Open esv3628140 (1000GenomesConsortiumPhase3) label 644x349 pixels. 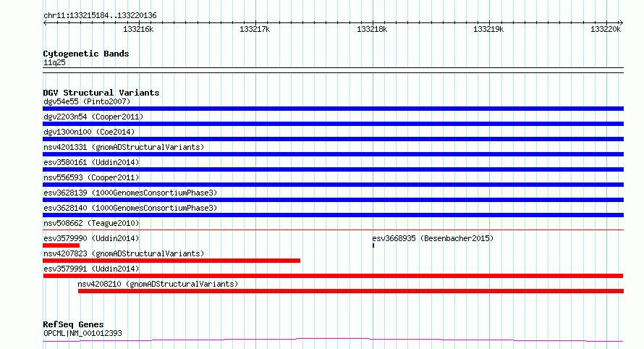click(130, 208)
